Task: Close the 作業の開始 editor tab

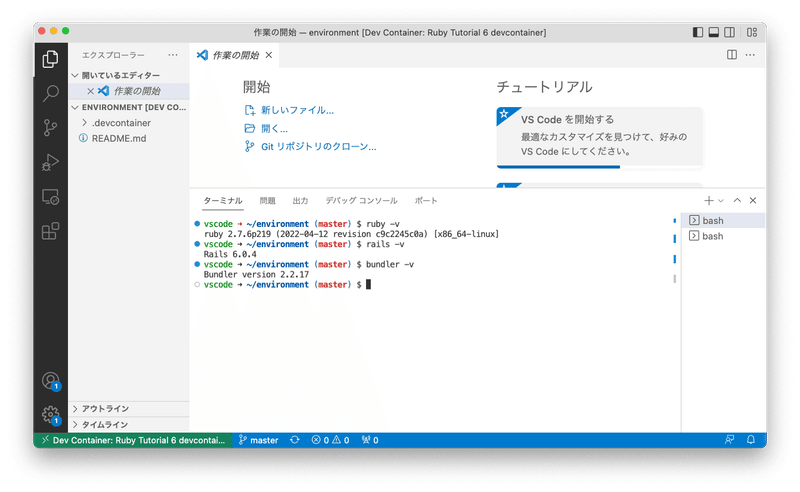Action: 269,55
